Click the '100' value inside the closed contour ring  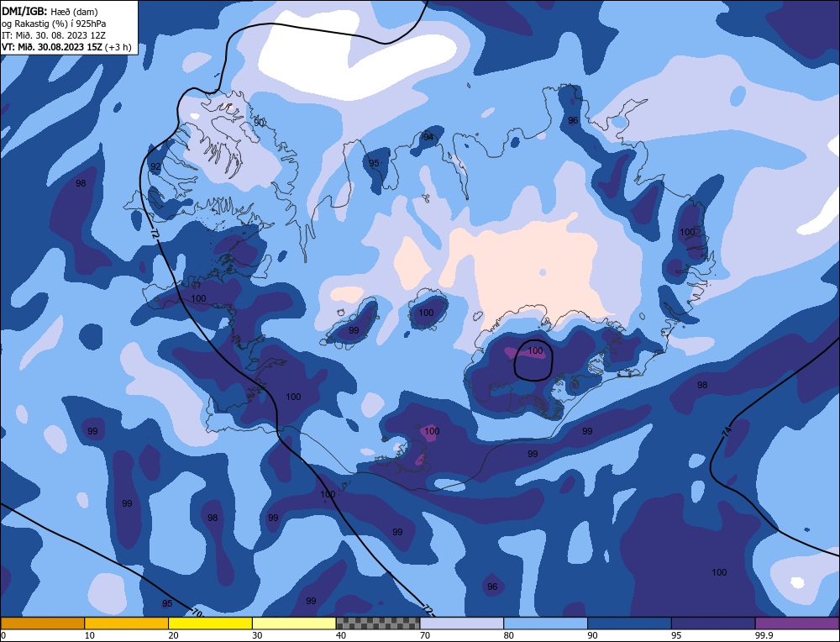pyautogui.click(x=535, y=350)
